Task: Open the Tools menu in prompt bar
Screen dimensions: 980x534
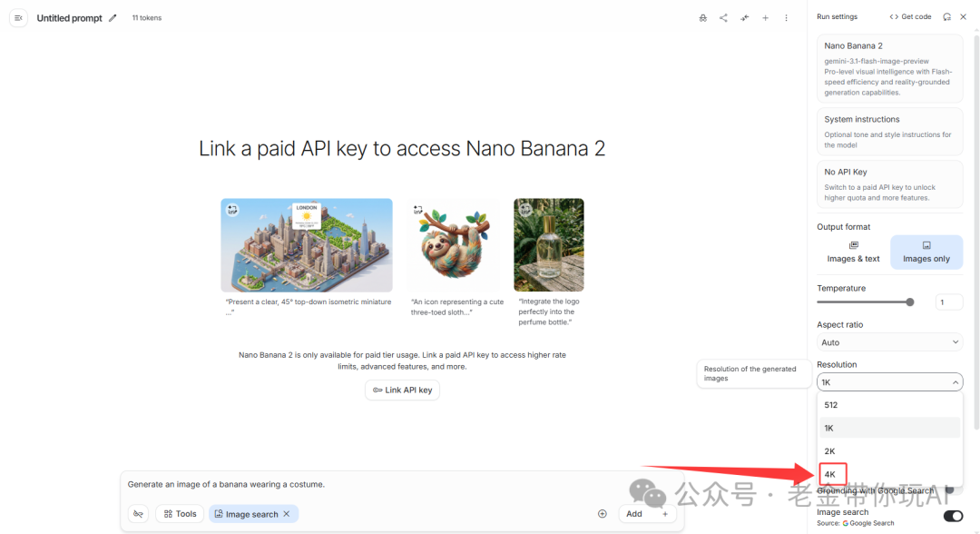Action: (179, 513)
